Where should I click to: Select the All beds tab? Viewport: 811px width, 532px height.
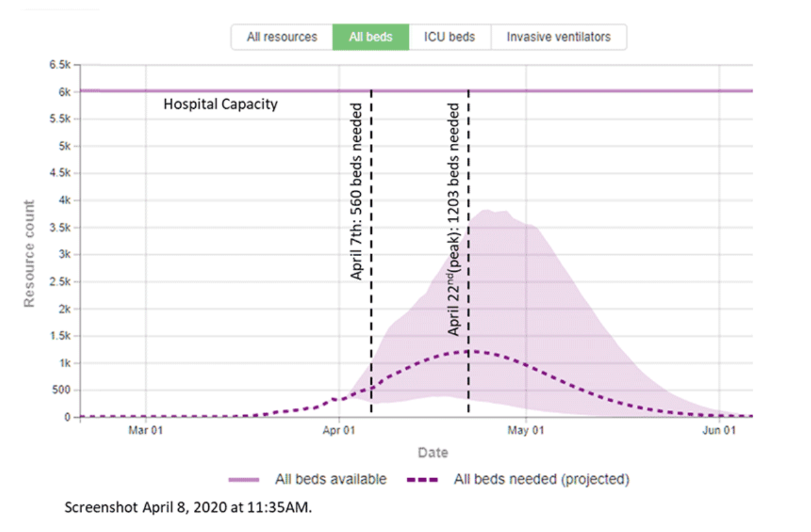(370, 37)
